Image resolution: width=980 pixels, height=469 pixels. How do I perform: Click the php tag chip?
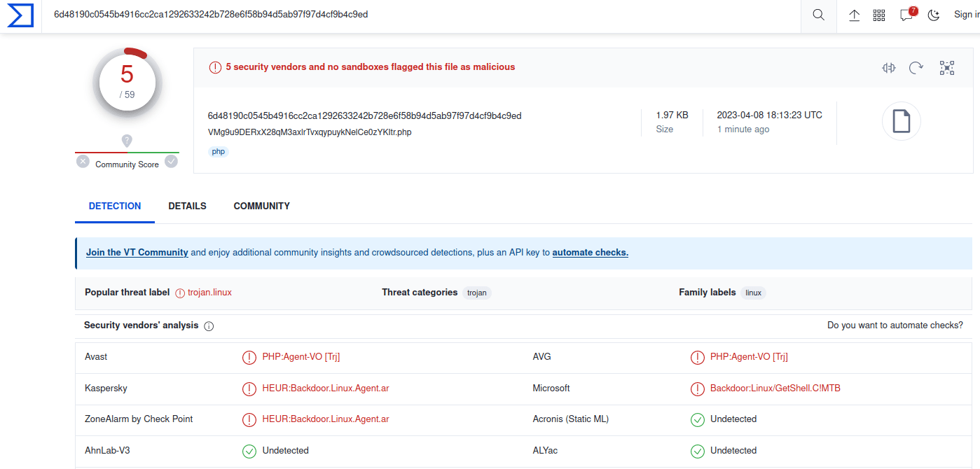click(219, 151)
